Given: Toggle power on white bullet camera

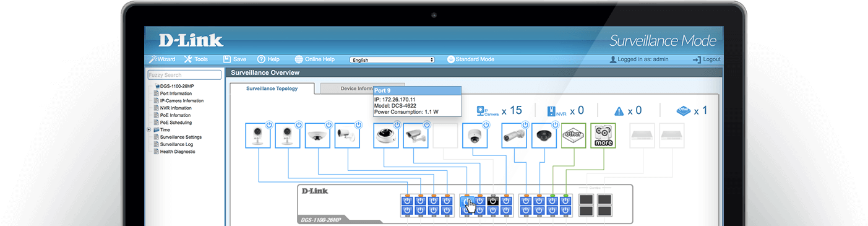Looking at the screenshot, I should tap(358, 124).
